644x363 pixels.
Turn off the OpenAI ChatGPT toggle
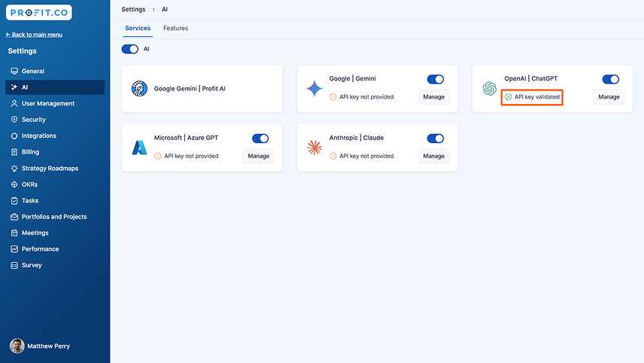(x=611, y=79)
